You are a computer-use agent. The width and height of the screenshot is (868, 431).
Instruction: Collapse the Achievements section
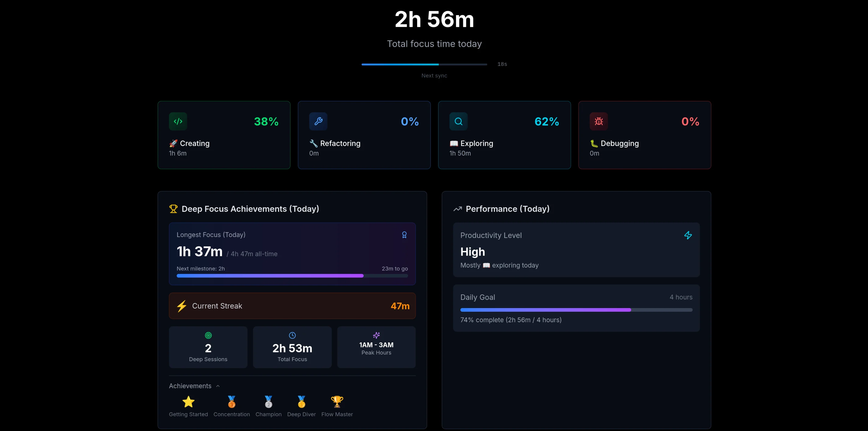tap(218, 385)
